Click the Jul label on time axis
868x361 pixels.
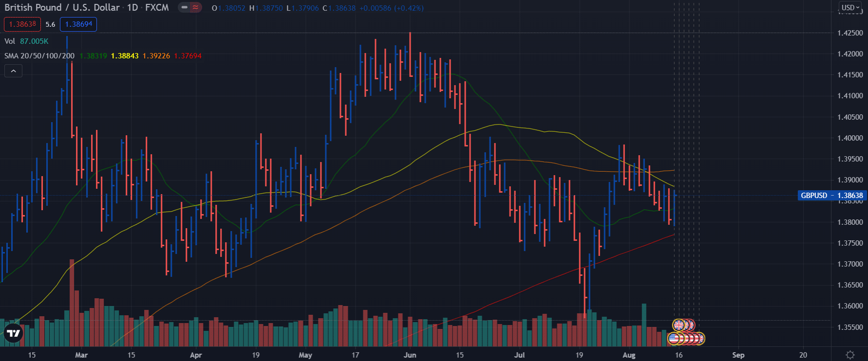[520, 355]
